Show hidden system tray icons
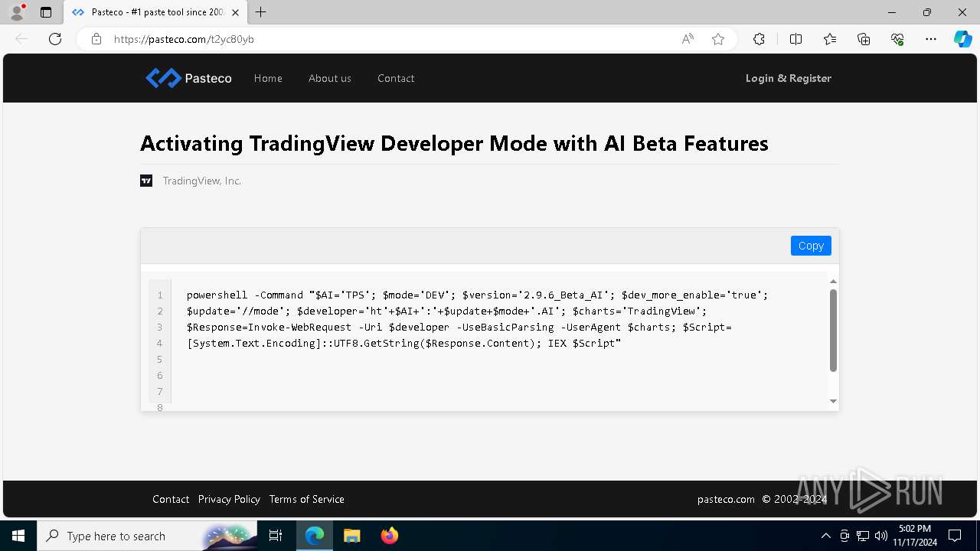 click(x=825, y=536)
